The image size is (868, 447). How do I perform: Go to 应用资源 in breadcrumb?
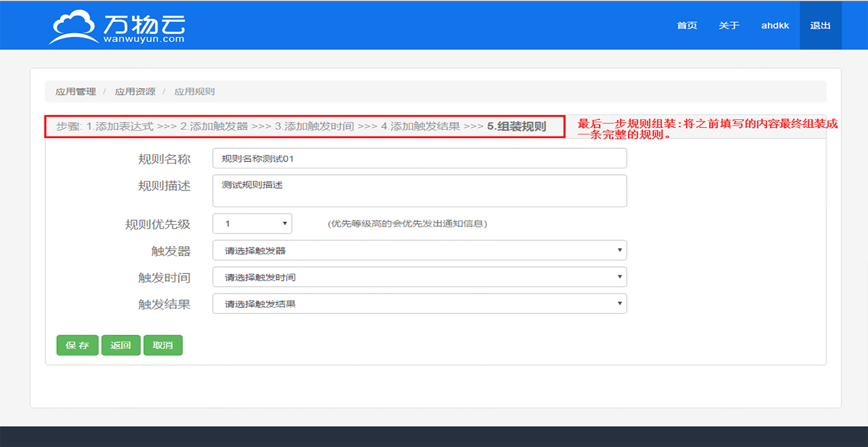(135, 91)
